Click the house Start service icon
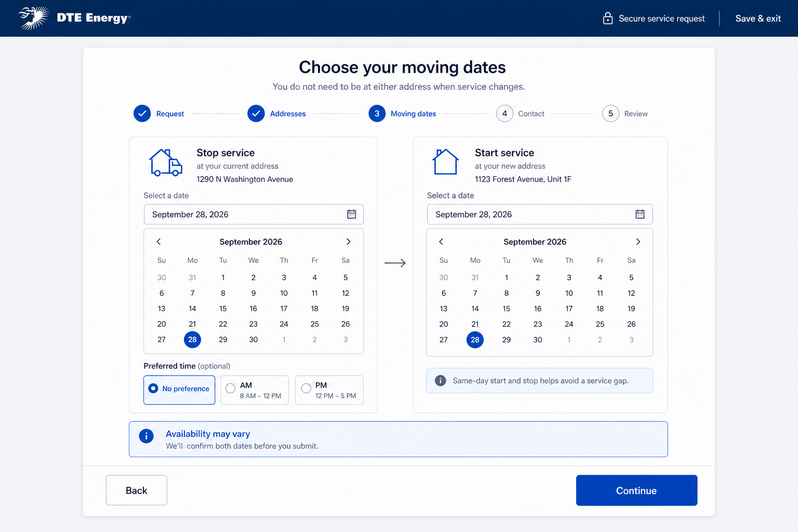The image size is (798, 532). 445,162
